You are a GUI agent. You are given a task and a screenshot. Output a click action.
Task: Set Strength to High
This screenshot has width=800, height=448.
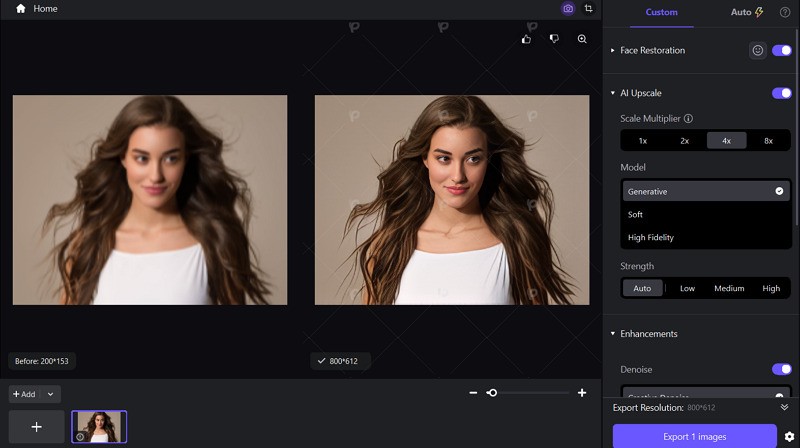point(771,288)
